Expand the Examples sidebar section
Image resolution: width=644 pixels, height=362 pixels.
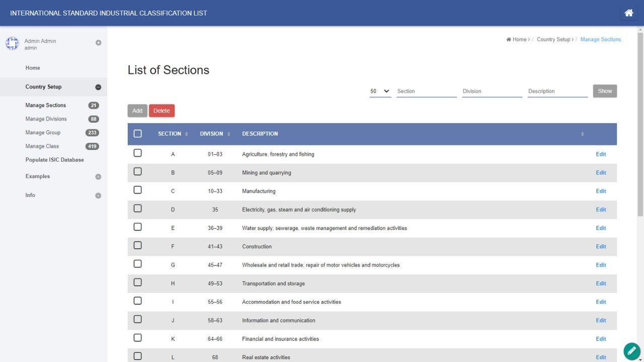98,176
